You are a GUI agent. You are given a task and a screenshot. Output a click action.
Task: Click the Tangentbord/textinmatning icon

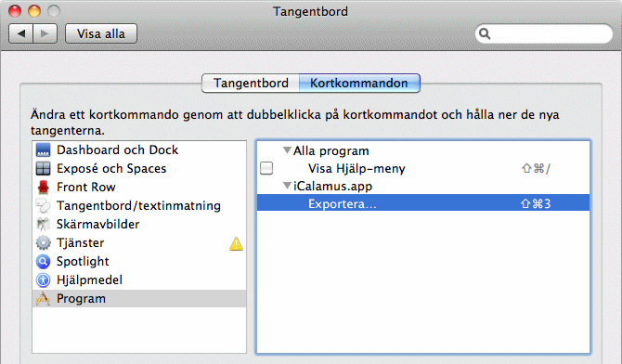(44, 205)
